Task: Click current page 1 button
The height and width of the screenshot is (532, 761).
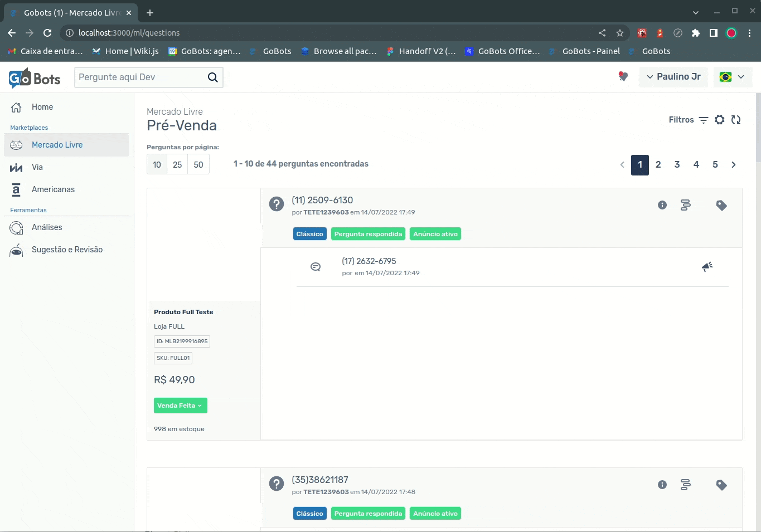Action: [x=640, y=165]
